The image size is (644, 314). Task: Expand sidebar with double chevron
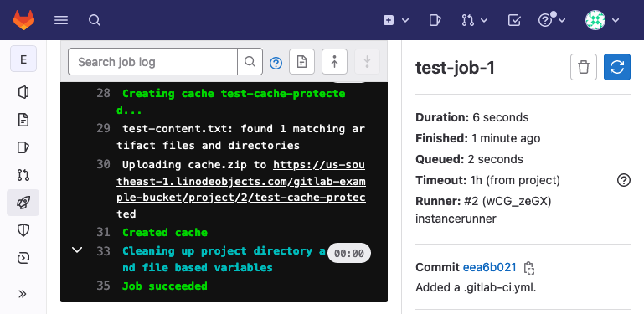23,294
